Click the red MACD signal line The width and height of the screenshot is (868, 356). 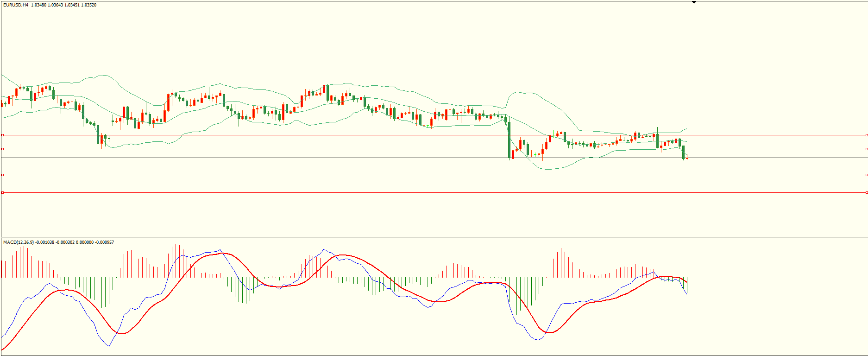pos(343,255)
